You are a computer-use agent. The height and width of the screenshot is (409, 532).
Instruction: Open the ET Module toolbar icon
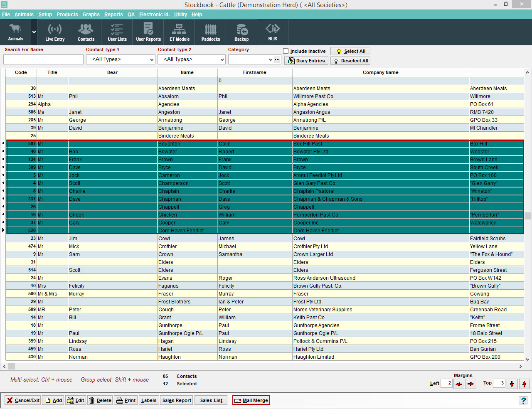[x=180, y=32]
